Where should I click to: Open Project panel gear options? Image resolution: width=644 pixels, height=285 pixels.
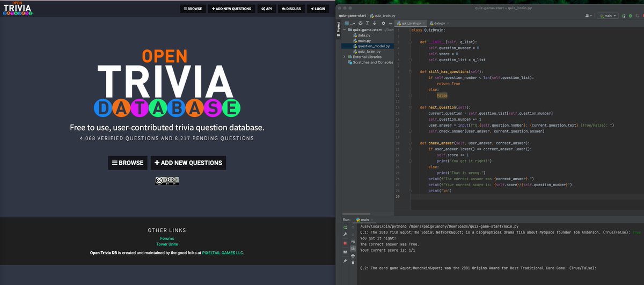pos(383,24)
